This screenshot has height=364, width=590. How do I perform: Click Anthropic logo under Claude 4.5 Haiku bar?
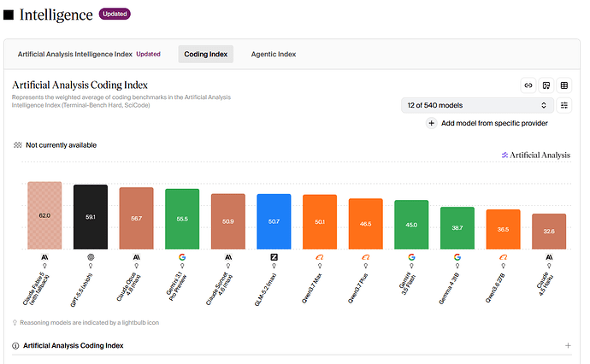point(549,257)
